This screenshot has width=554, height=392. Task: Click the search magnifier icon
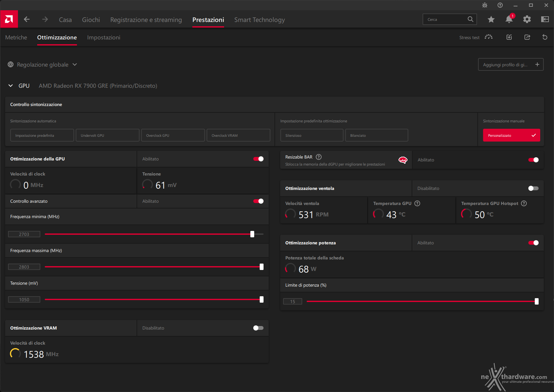click(470, 19)
